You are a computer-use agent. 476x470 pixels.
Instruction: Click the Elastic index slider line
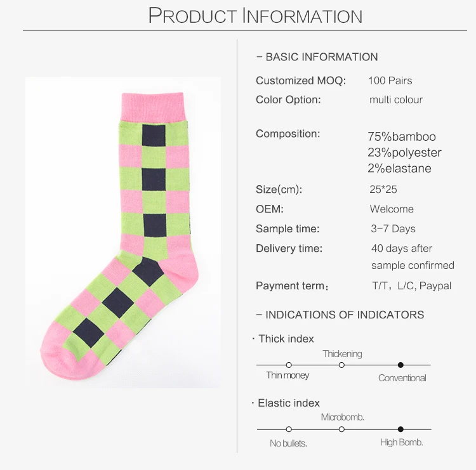tap(343, 429)
